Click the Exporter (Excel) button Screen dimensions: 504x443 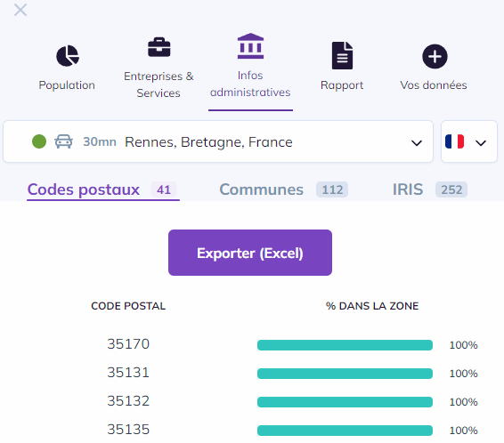coord(250,253)
